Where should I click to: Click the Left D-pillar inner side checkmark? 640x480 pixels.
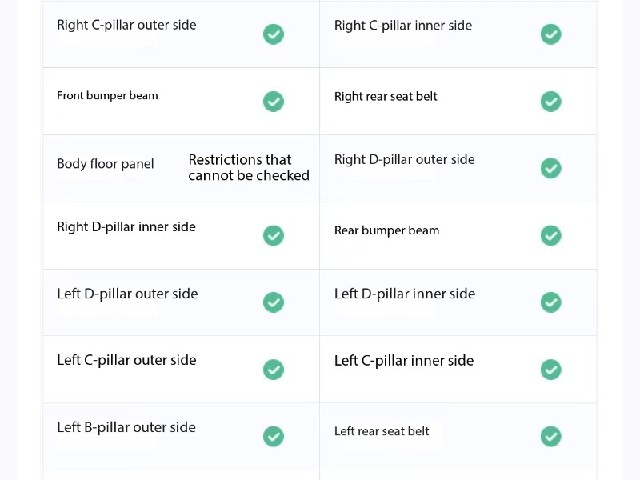pos(551,302)
